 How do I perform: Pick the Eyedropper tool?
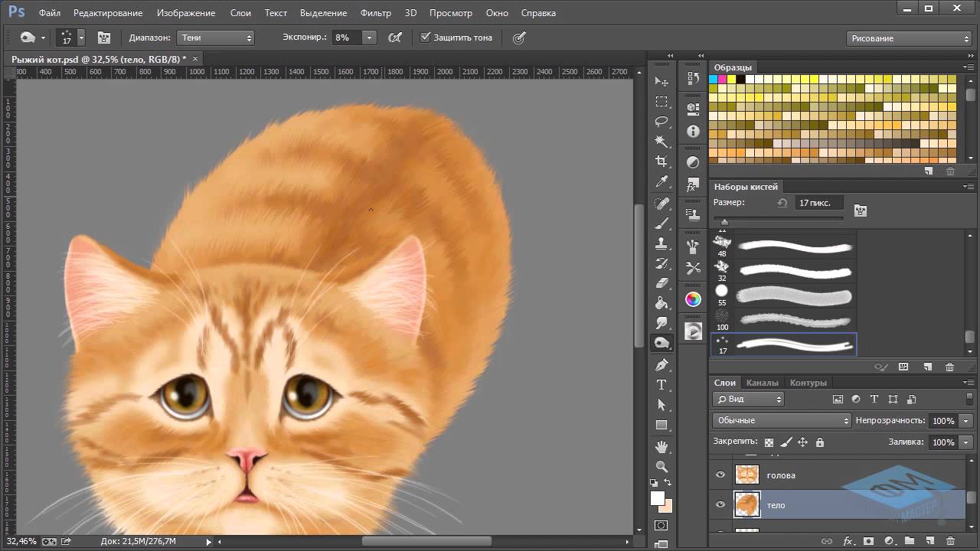click(x=661, y=181)
